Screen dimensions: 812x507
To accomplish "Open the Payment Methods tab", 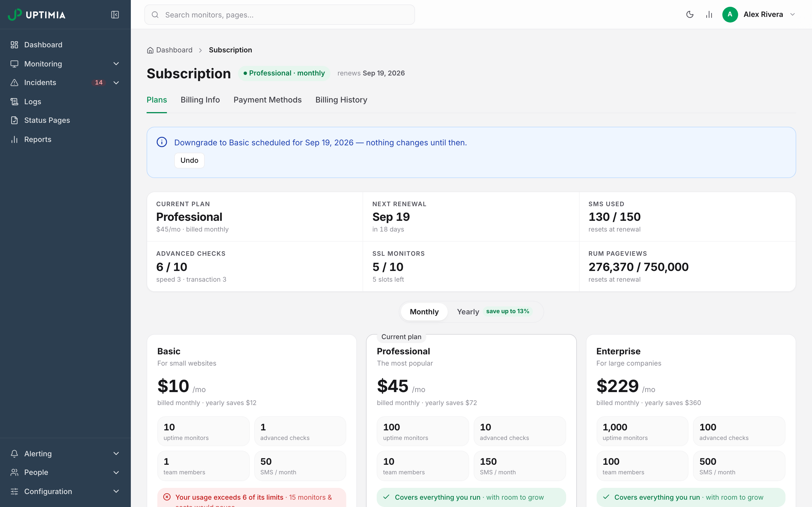I will pyautogui.click(x=267, y=100).
